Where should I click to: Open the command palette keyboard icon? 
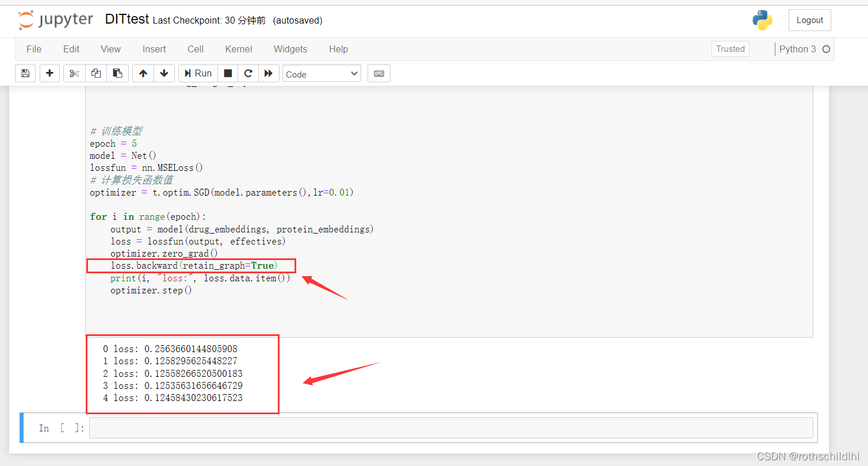tap(378, 73)
